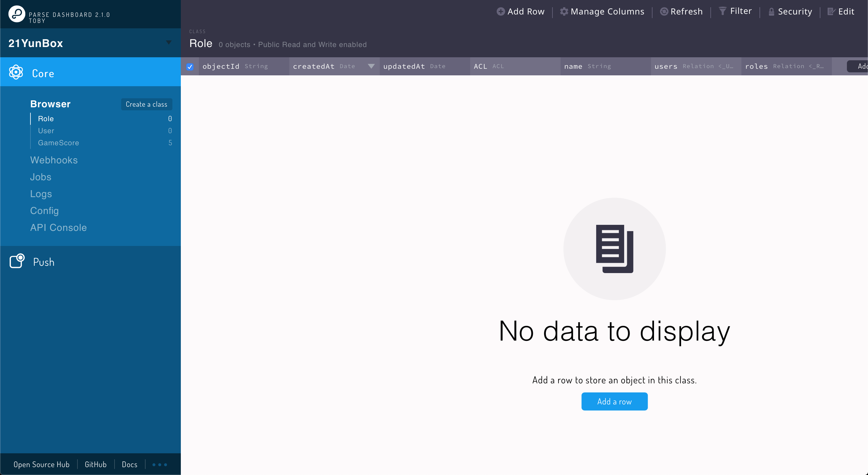Click the Filter funnel icon

(722, 11)
